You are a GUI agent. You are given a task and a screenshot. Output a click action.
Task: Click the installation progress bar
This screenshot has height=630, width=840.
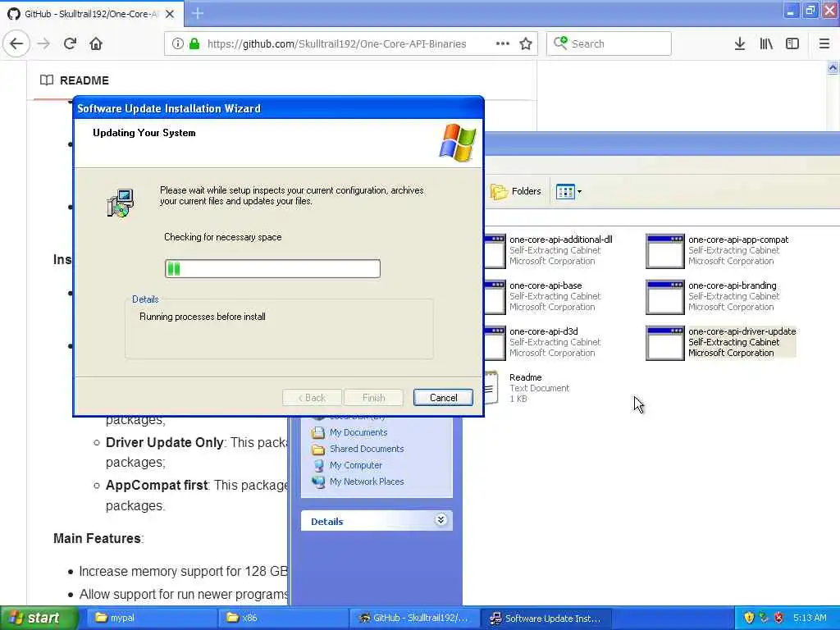272,268
